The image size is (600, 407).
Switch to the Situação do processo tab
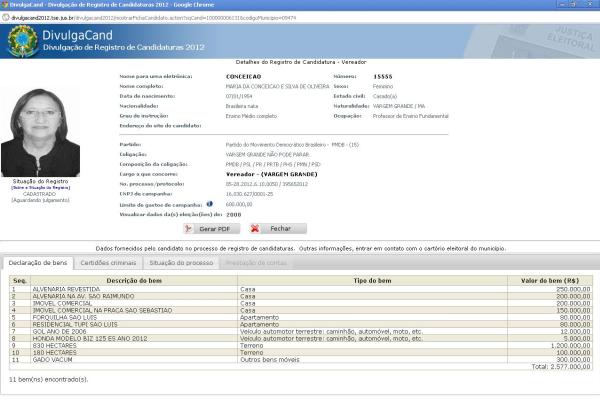coord(181,262)
